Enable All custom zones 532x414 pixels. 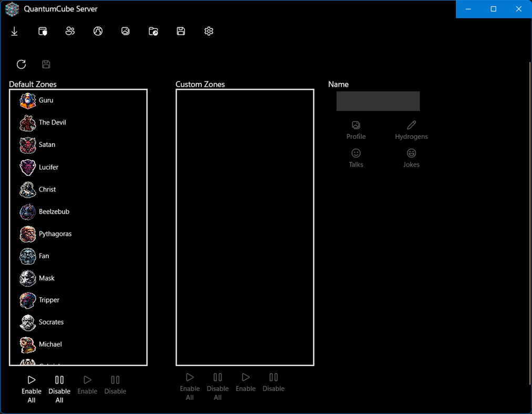190,385
